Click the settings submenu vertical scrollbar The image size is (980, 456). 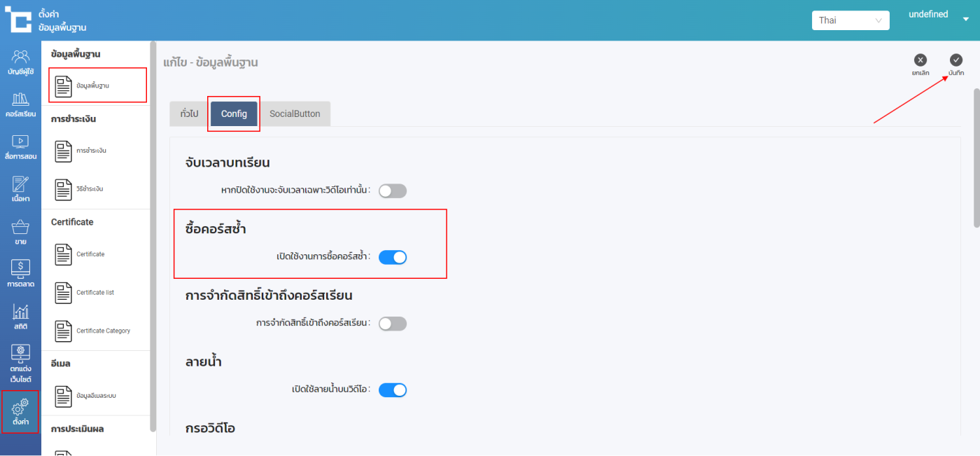coord(153,231)
